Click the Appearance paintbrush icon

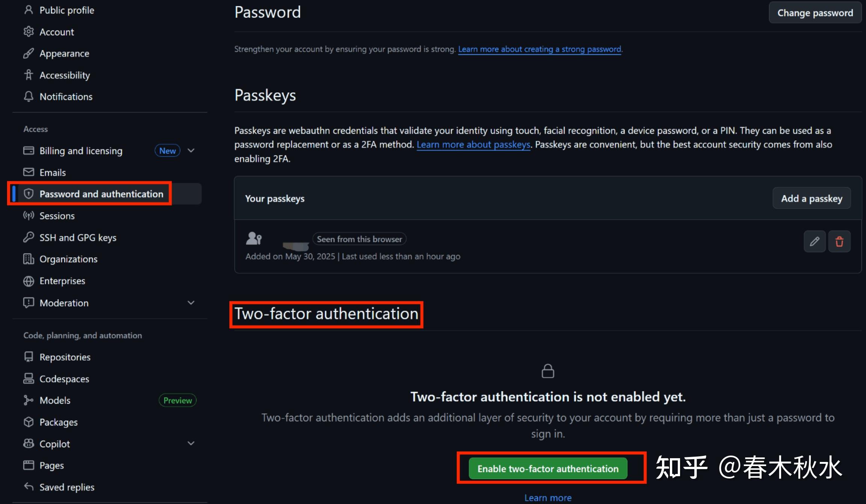pos(29,53)
